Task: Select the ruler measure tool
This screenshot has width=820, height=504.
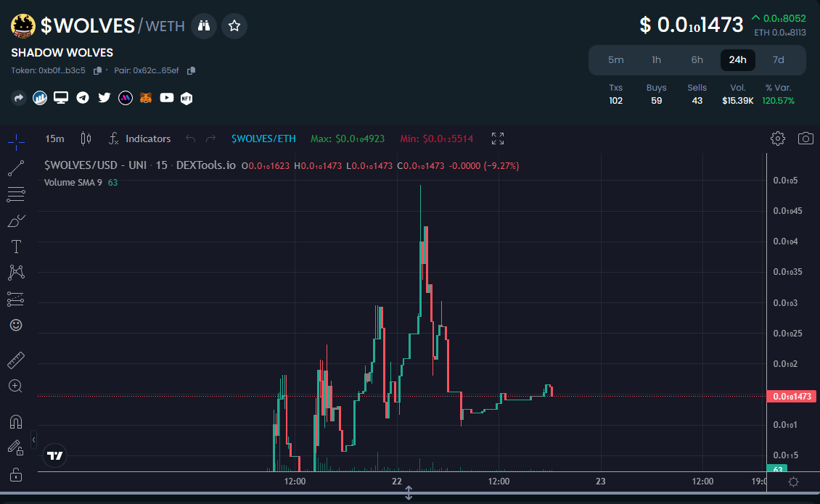Action: (16, 360)
